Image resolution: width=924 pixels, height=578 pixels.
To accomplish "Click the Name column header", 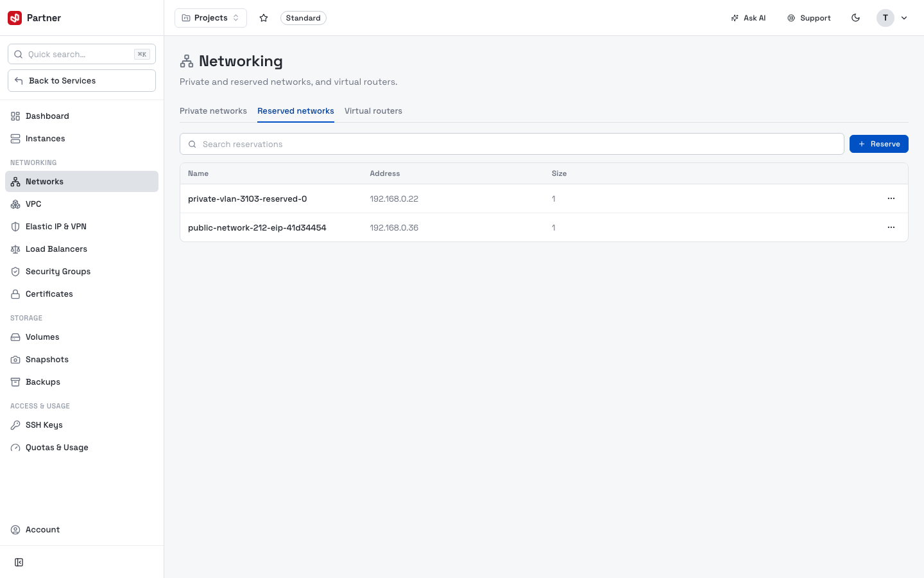I will 198,173.
